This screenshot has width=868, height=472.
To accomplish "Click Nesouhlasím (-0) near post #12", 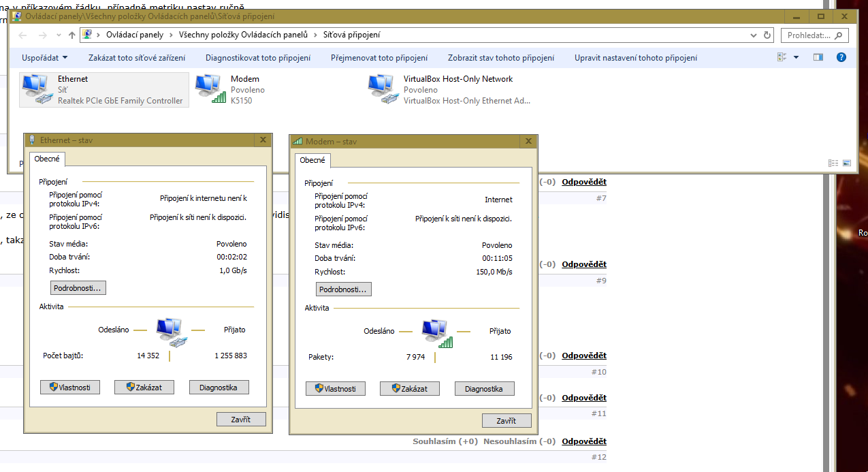I will click(x=519, y=441).
